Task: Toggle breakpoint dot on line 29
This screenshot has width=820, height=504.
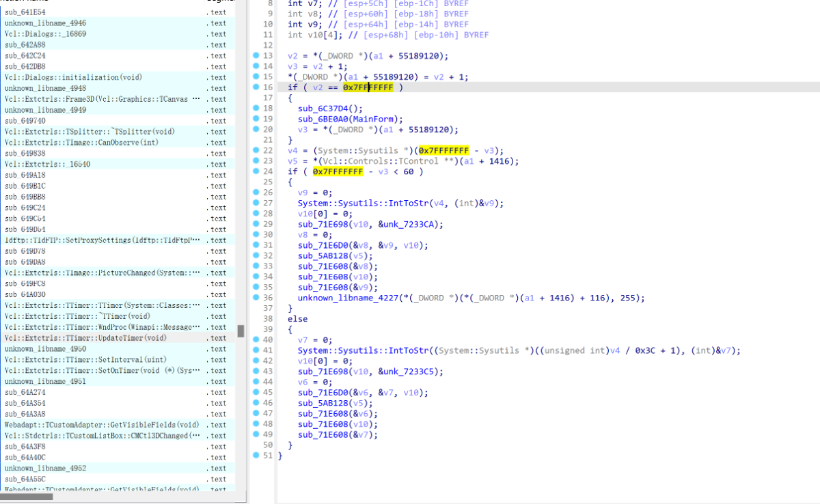Action: pos(256,224)
